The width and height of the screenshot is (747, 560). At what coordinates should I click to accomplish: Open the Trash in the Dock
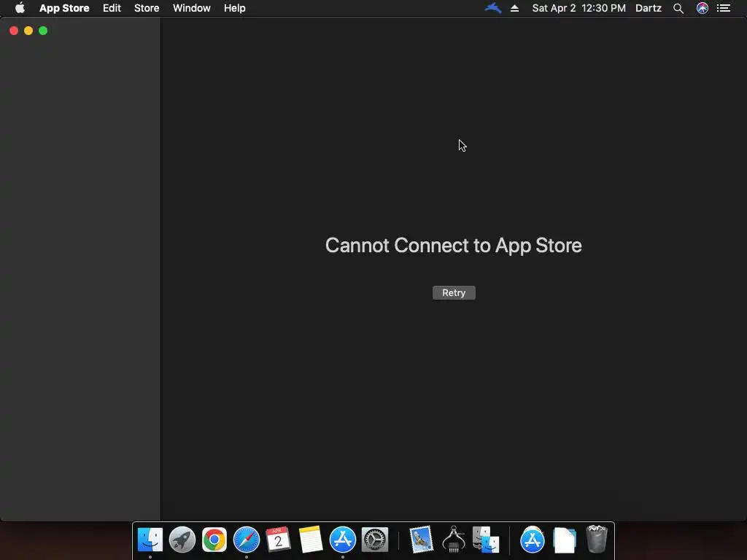click(597, 539)
